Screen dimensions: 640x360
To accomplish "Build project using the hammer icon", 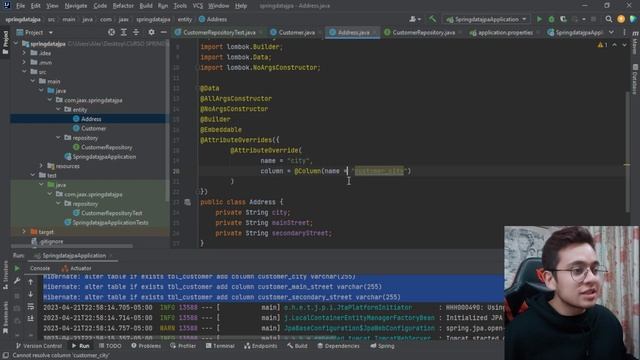I will (432, 19).
